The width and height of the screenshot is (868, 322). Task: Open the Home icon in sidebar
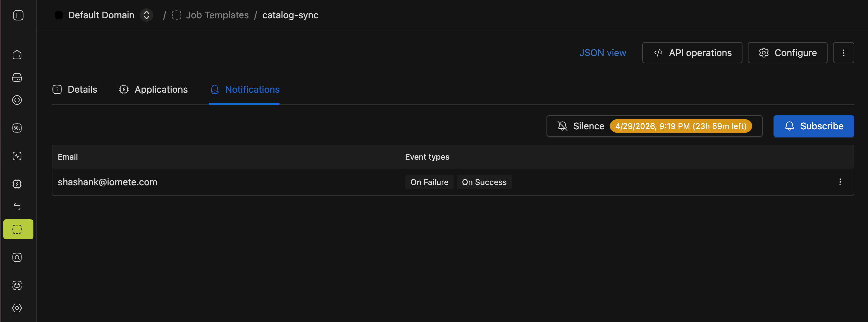(17, 55)
